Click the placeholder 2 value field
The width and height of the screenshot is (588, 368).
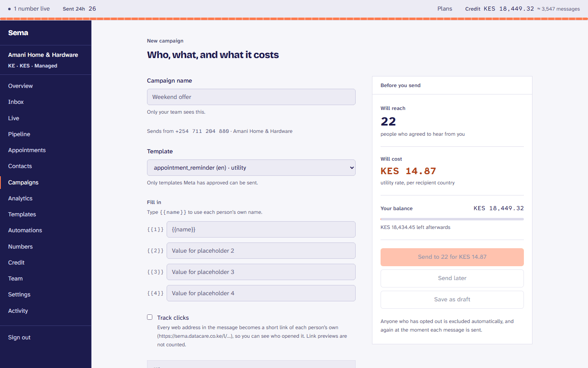(x=261, y=251)
